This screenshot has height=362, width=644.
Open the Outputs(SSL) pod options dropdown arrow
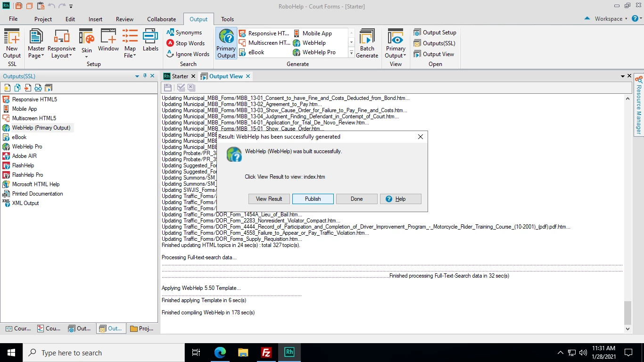pos(137,76)
